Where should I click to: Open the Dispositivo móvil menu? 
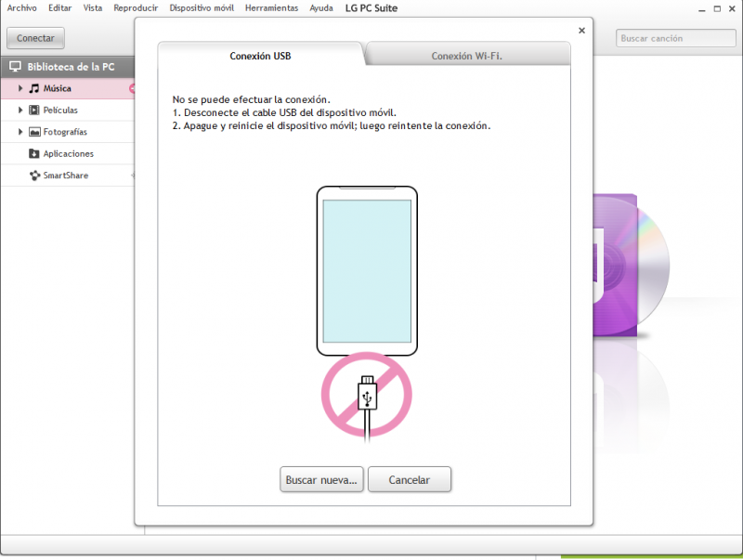[x=202, y=8]
